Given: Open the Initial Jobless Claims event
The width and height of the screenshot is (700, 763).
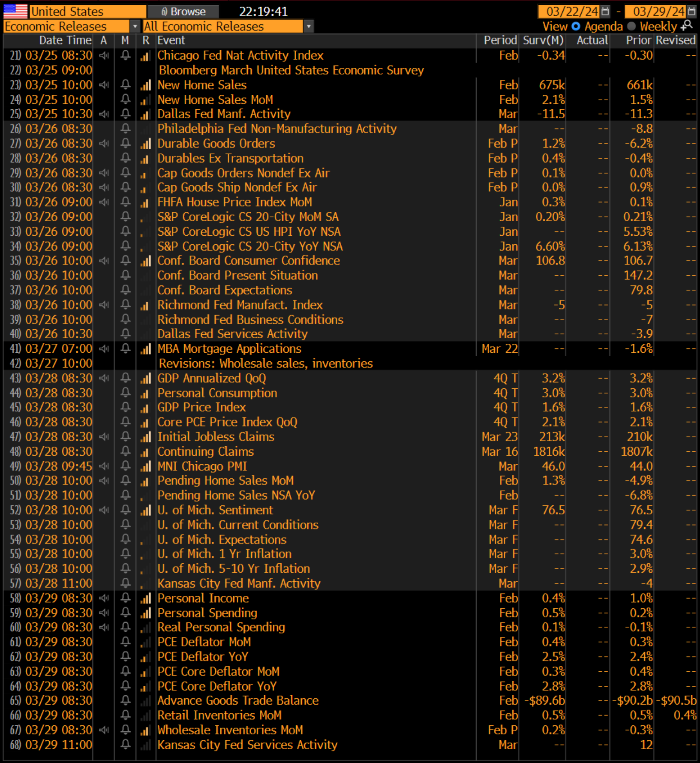Looking at the screenshot, I should (x=216, y=437).
